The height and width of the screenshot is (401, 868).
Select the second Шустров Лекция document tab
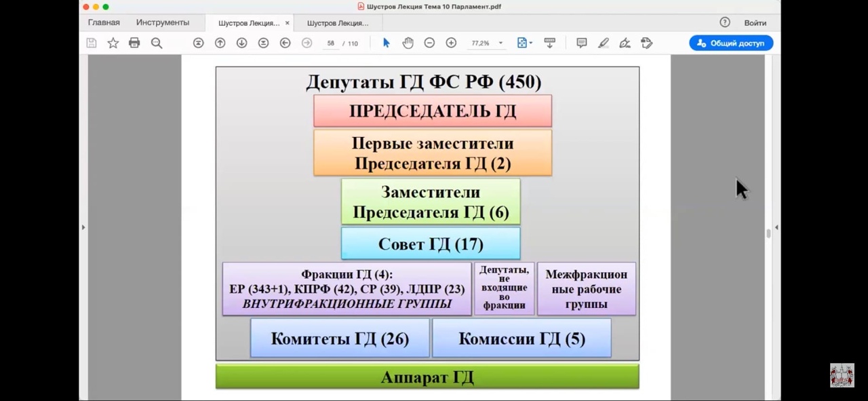pyautogui.click(x=338, y=23)
